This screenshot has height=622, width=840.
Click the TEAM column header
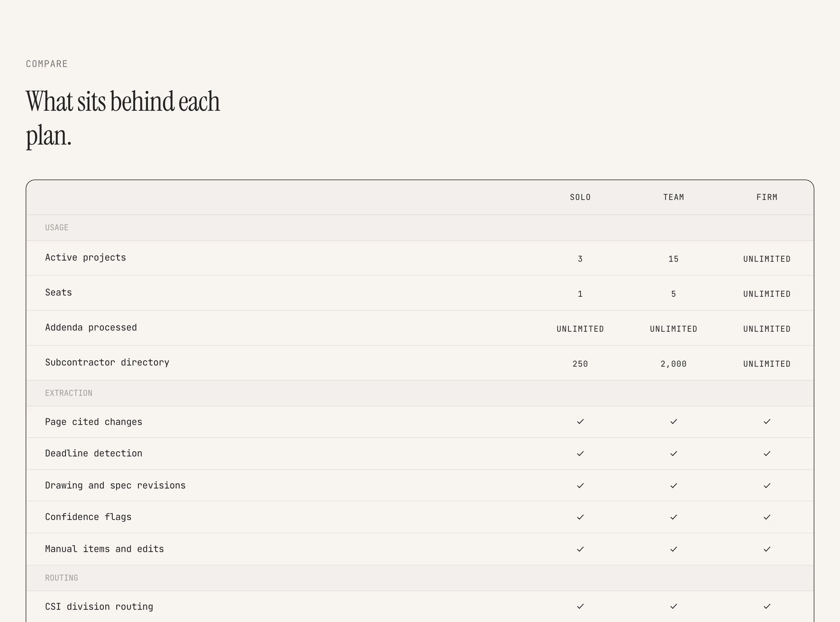pos(673,197)
